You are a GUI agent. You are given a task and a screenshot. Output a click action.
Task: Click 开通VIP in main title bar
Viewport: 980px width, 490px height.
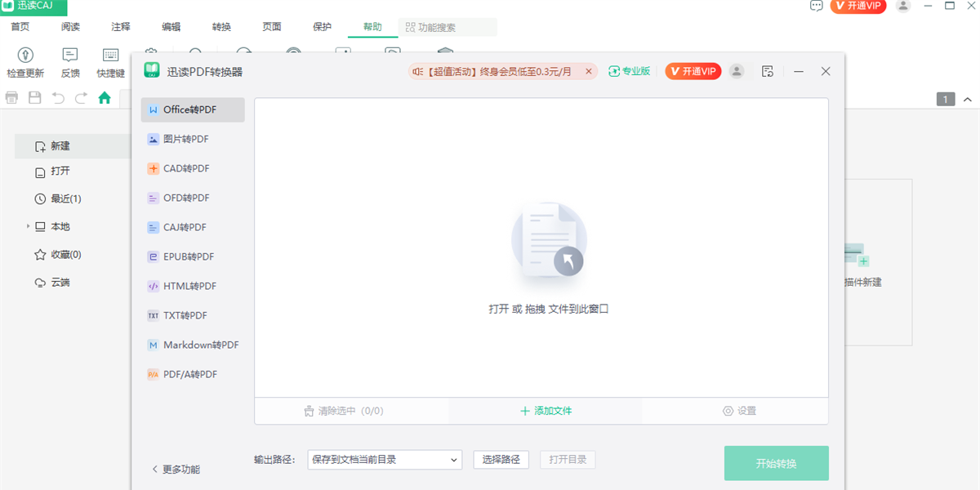coord(858,6)
